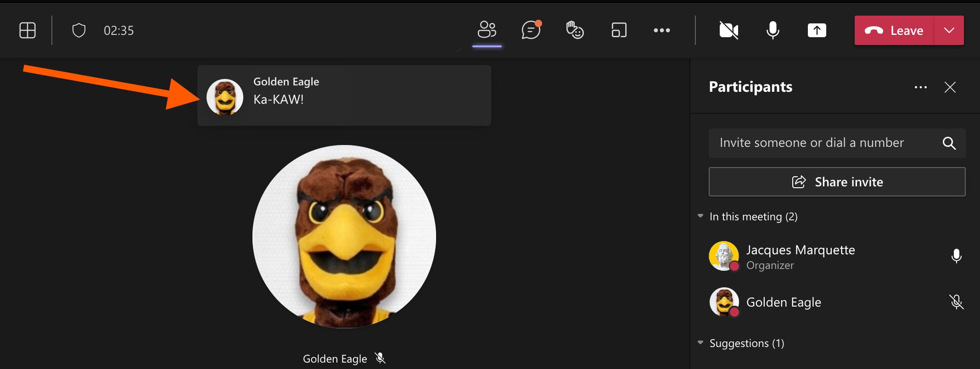This screenshot has width=980, height=369.
Task: Open Golden Eagle's Ka-KAW chat notification
Action: click(344, 95)
